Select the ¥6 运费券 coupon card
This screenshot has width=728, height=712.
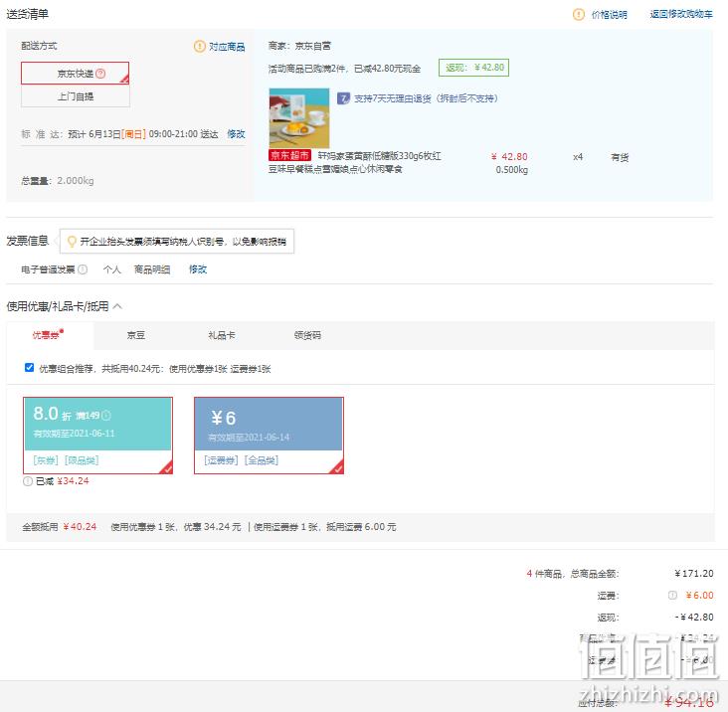point(269,436)
